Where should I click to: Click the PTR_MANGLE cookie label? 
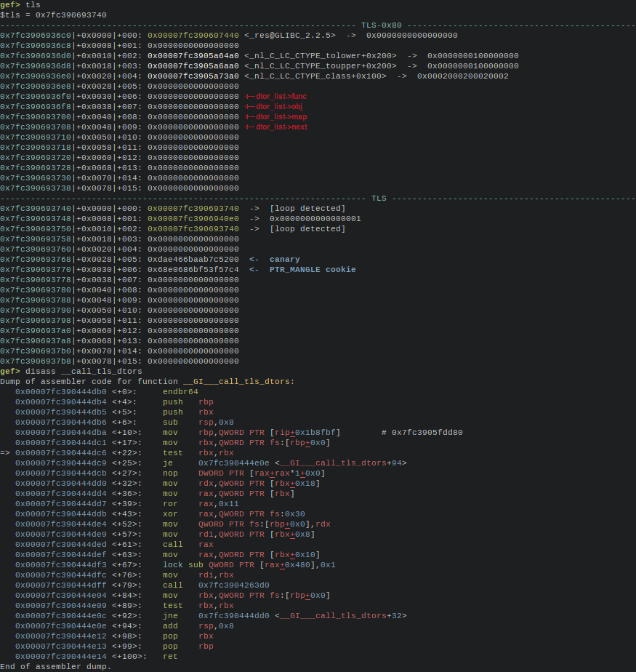pyautogui.click(x=313, y=269)
